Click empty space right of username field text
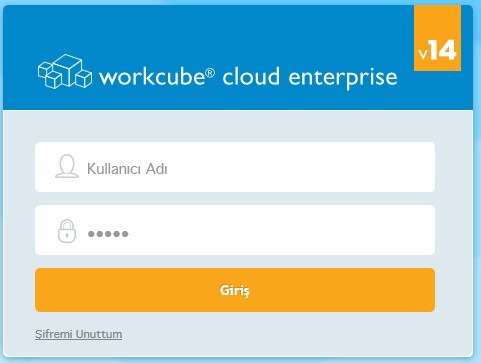 [300, 167]
